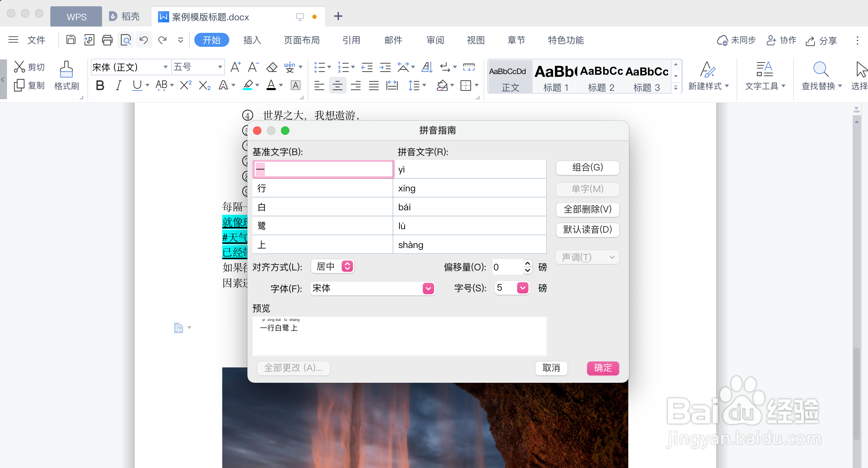Clear character formatting with the eraser icon
Image resolution: width=868 pixels, height=468 pixels.
click(272, 67)
